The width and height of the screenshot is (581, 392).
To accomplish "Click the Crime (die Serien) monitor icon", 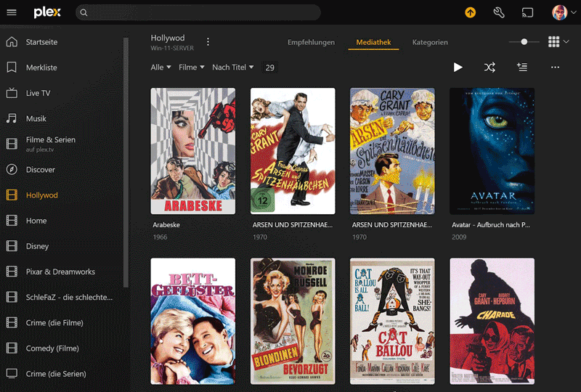I will pos(12,374).
